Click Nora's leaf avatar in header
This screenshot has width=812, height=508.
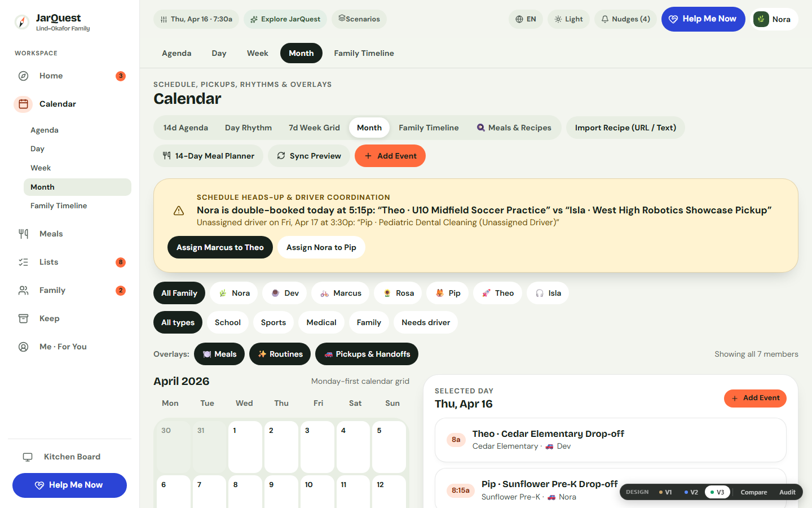(x=761, y=19)
